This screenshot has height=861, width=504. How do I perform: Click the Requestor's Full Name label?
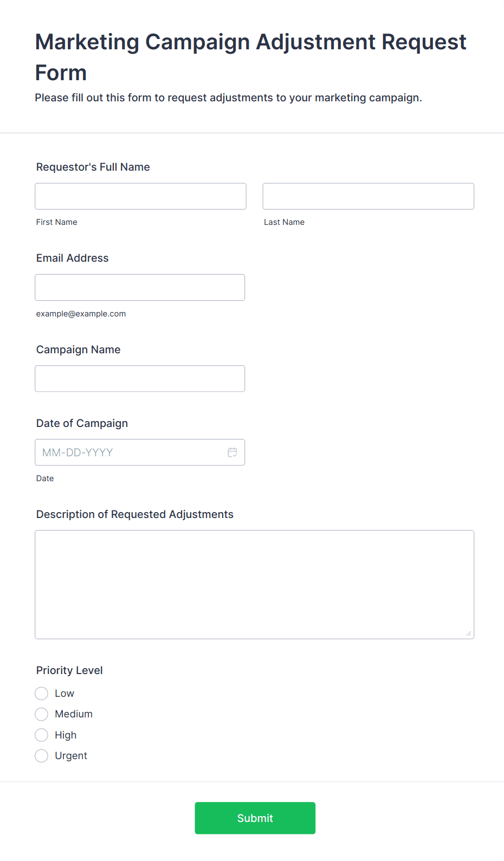[93, 167]
